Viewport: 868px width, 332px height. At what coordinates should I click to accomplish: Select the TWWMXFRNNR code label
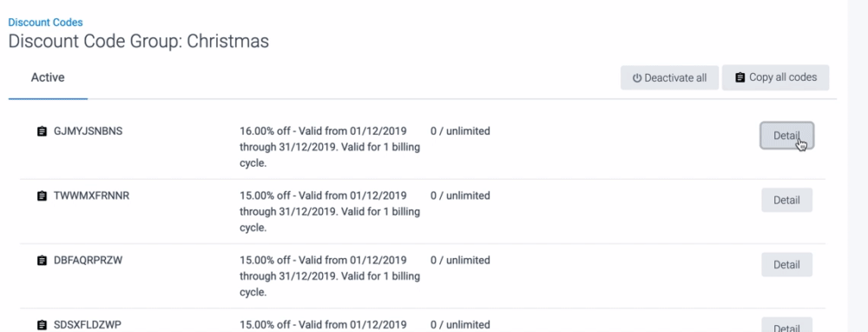click(91, 196)
